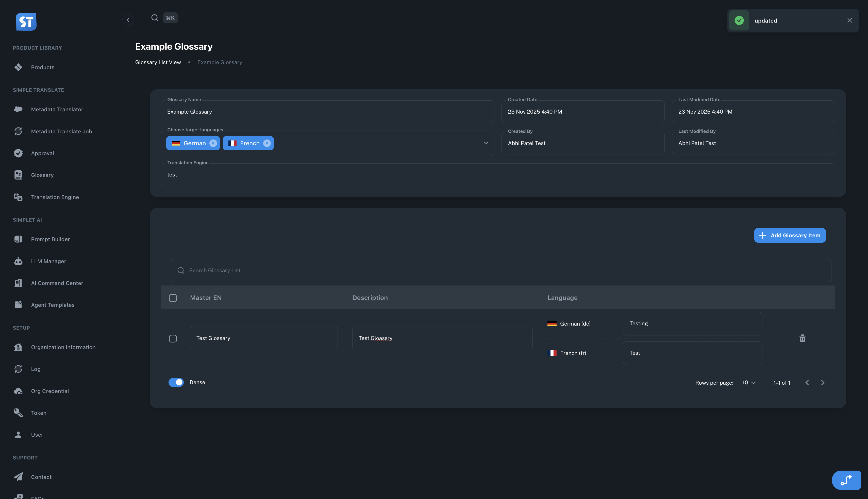Delete the Test Glossary row via trash icon
868x499 pixels.
pos(802,338)
